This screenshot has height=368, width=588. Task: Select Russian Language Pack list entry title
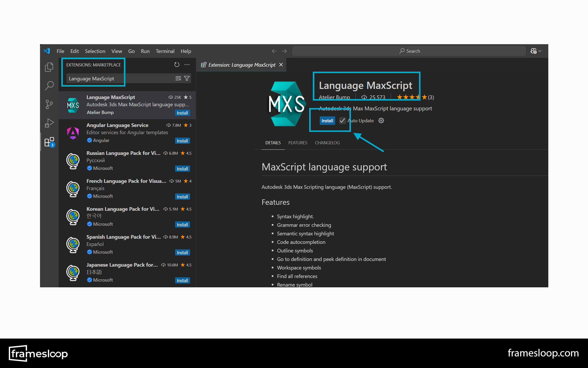tap(123, 153)
